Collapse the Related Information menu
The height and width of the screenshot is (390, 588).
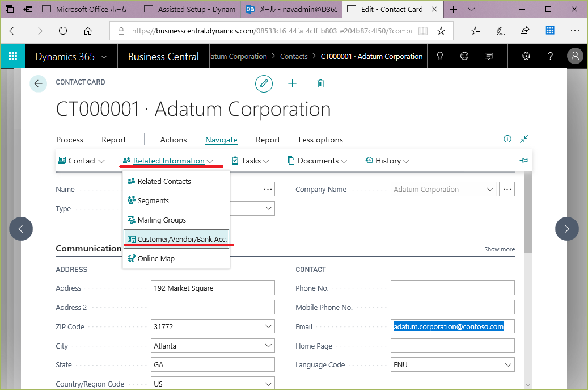click(168, 161)
